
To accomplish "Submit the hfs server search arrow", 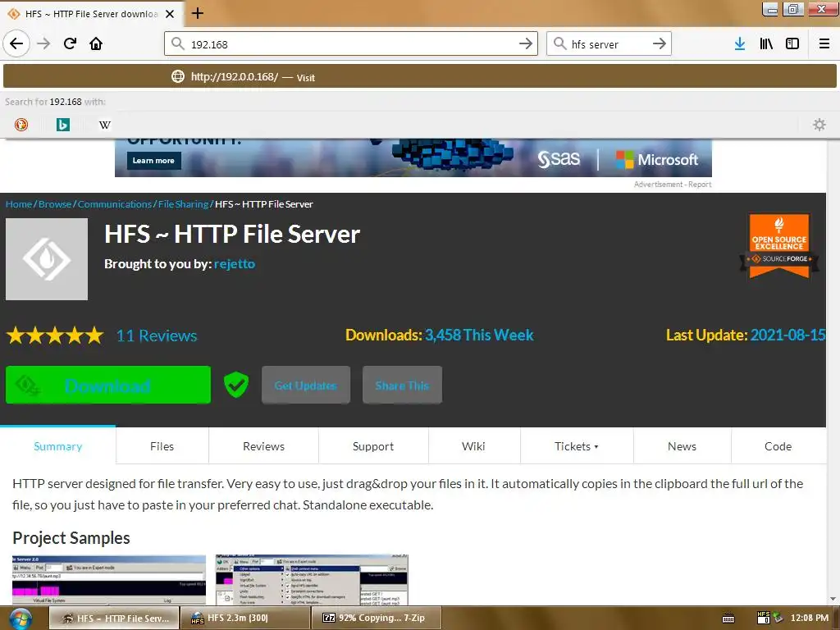I will click(660, 43).
